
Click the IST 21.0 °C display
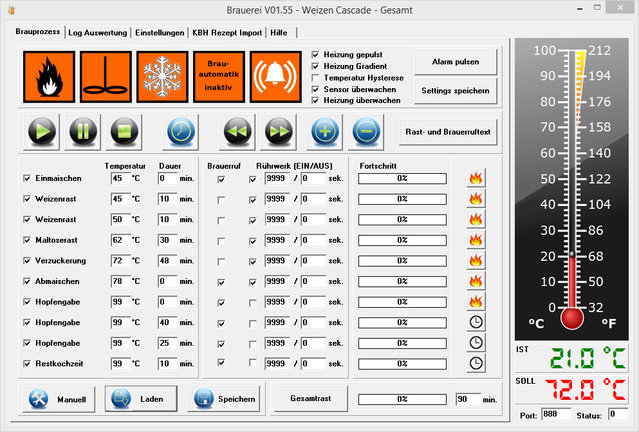click(572, 358)
